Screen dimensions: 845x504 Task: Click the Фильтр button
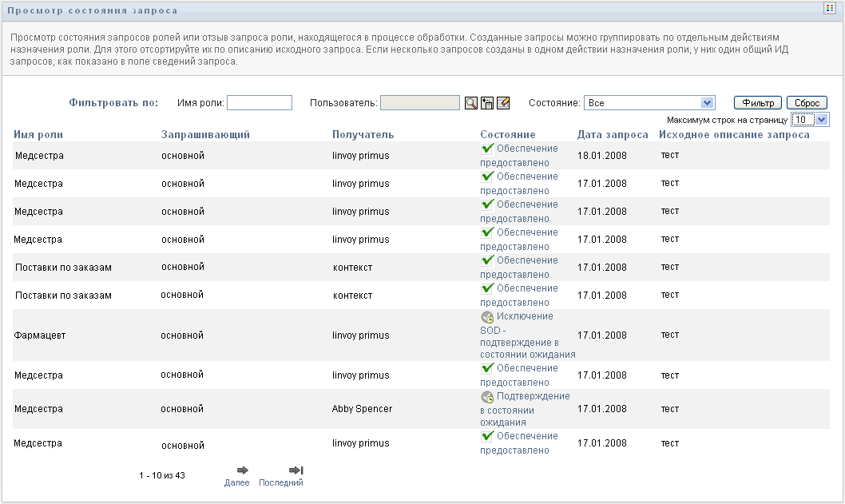[758, 103]
